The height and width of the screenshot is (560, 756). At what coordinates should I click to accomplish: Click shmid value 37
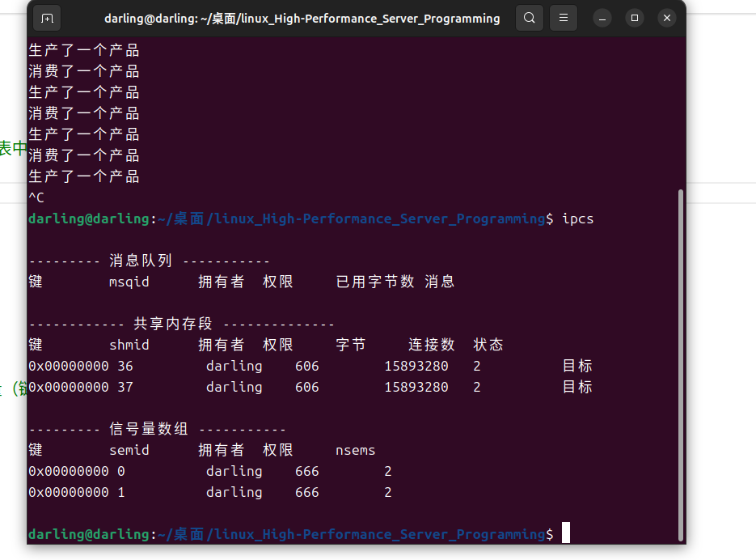(x=125, y=387)
